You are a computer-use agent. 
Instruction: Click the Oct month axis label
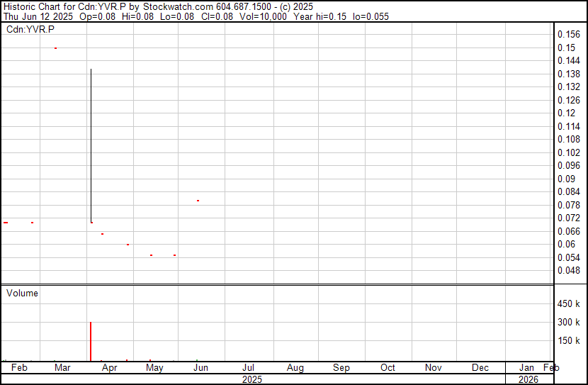pyautogui.click(x=388, y=368)
